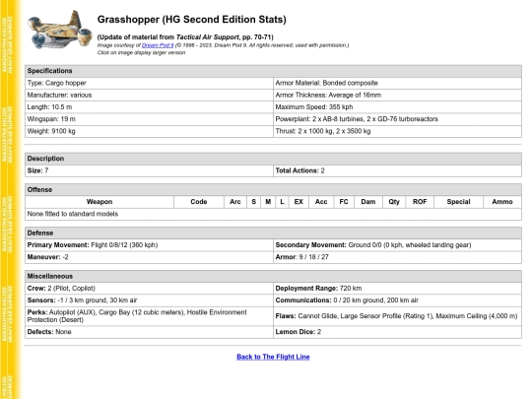Click the ROF column header
Image resolution: width=532 pixels, height=399 pixels.
420,202
